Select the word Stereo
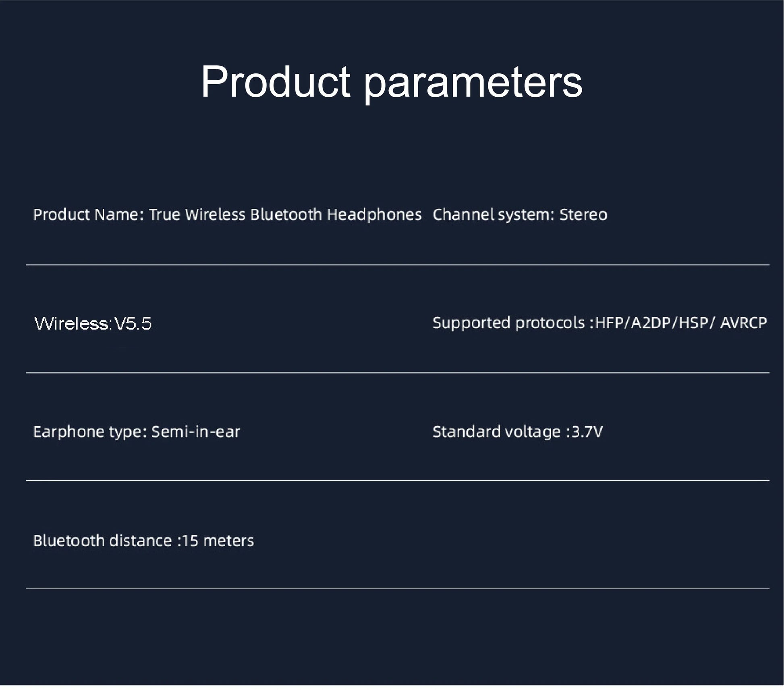Viewport: 784px width, 699px height. 583,214
